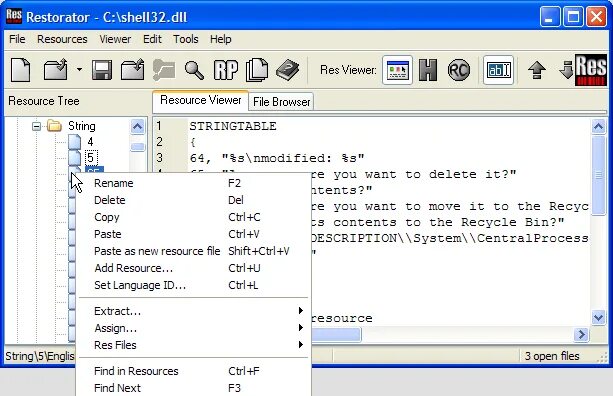This screenshot has width=613, height=396.
Task: Click the Res logo on toolbar right
Action: [x=591, y=70]
